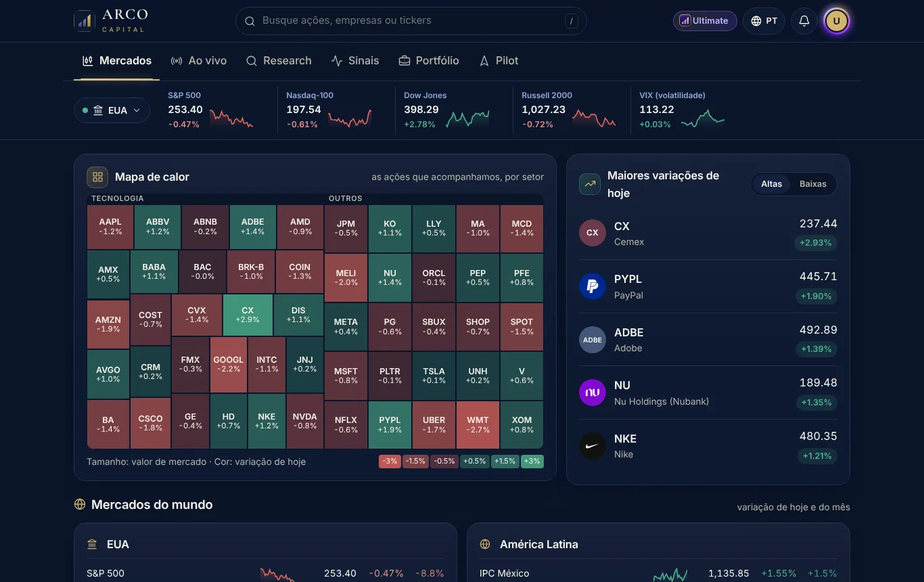
Task: Select the WMT heat map tile
Action: [478, 425]
